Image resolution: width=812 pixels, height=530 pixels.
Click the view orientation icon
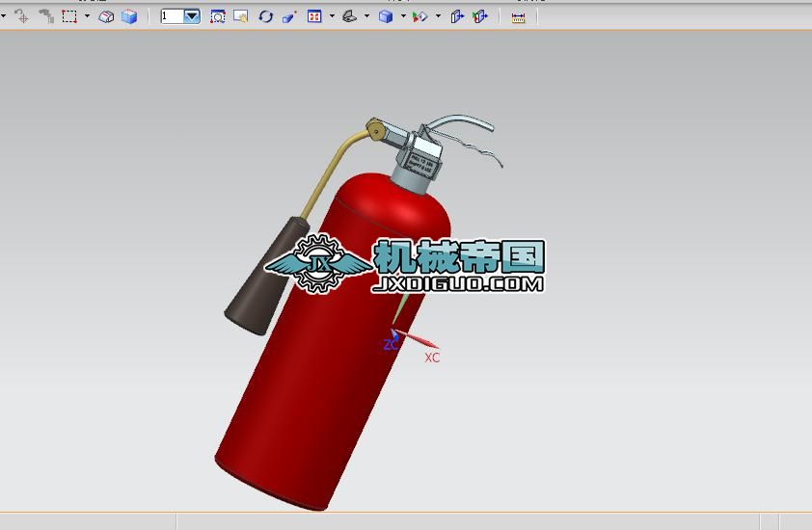click(350, 16)
